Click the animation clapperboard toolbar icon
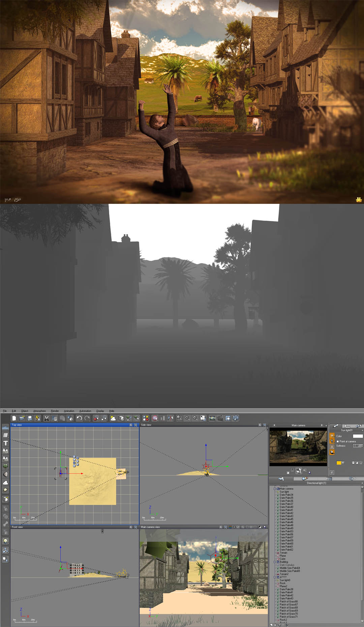 coord(220,418)
